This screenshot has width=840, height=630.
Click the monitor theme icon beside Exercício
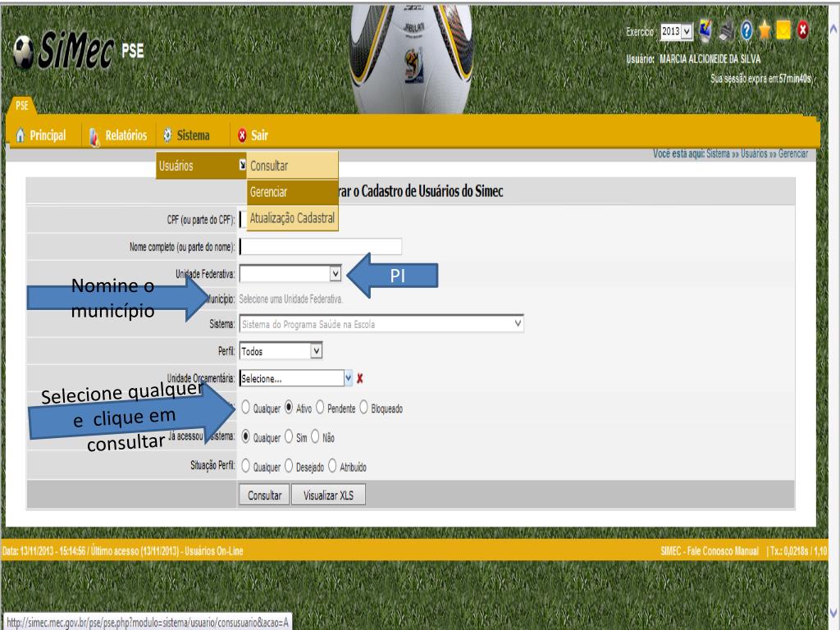(706, 30)
